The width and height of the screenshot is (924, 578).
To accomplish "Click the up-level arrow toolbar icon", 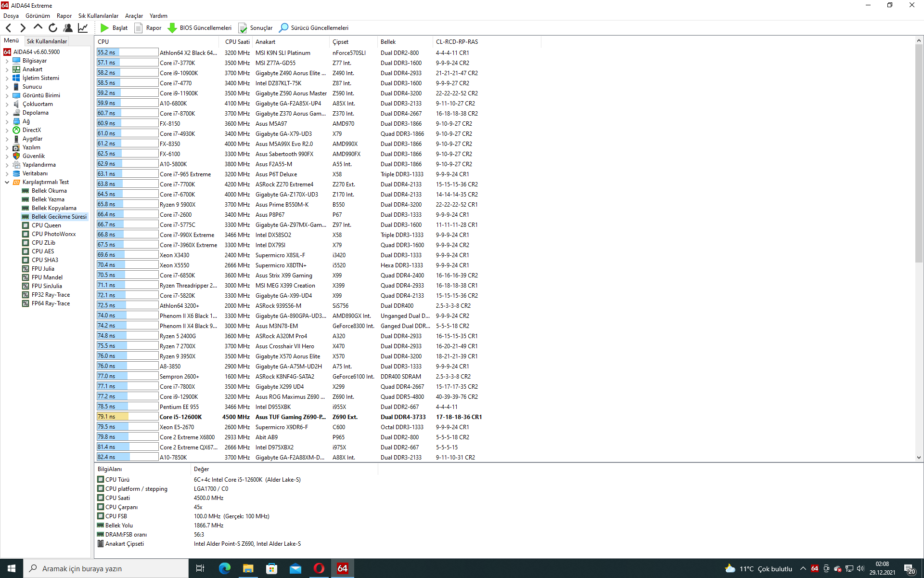I will point(38,28).
